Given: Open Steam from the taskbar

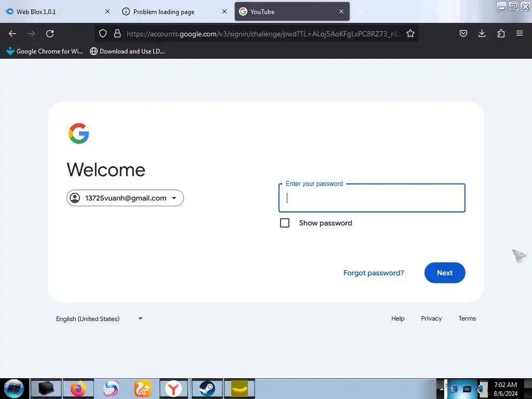Looking at the screenshot, I should [207, 389].
